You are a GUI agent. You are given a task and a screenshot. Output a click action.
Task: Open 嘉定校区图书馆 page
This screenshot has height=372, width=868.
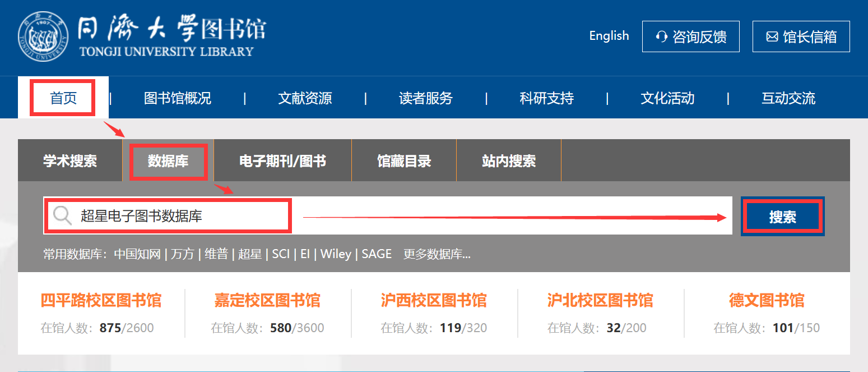(x=267, y=300)
